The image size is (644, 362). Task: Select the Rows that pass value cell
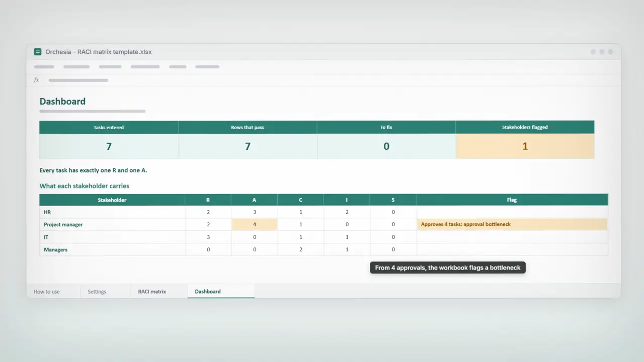click(x=248, y=146)
